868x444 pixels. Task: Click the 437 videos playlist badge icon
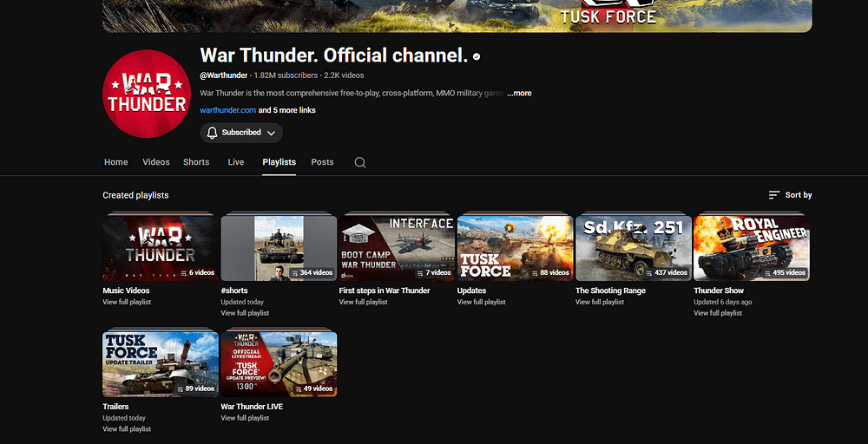point(651,272)
